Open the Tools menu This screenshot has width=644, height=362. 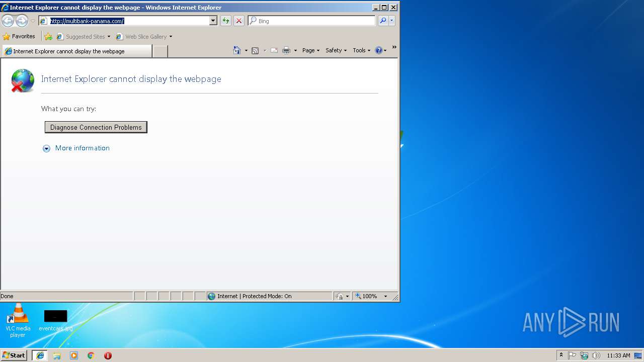click(x=361, y=50)
